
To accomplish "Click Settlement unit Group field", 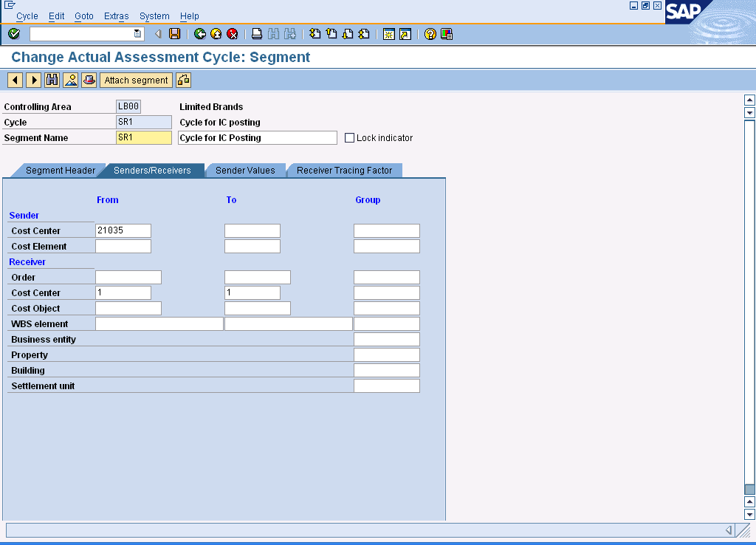I will (387, 385).
